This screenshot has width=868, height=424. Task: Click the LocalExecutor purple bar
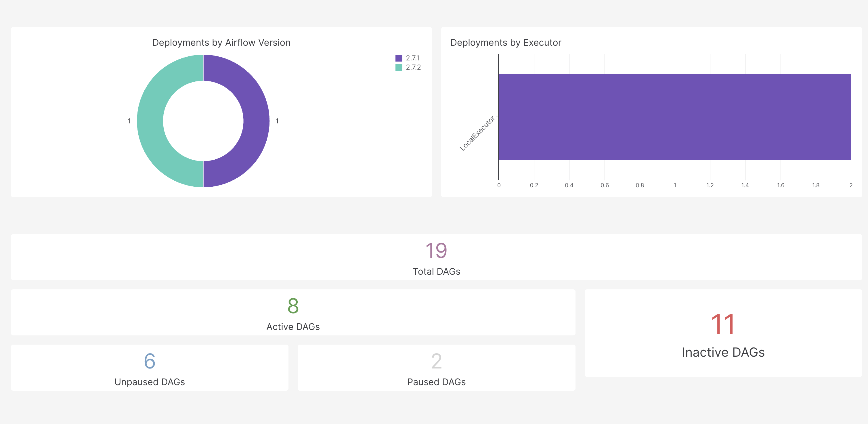(x=674, y=116)
